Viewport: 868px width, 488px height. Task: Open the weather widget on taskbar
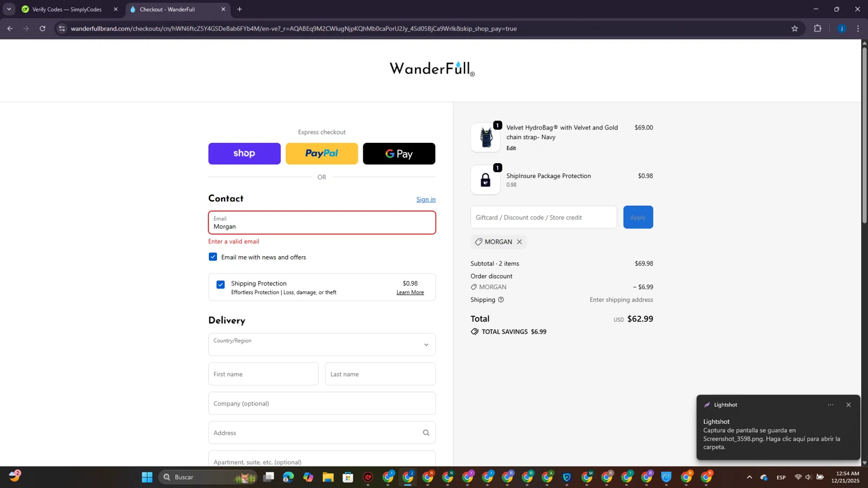click(14, 477)
